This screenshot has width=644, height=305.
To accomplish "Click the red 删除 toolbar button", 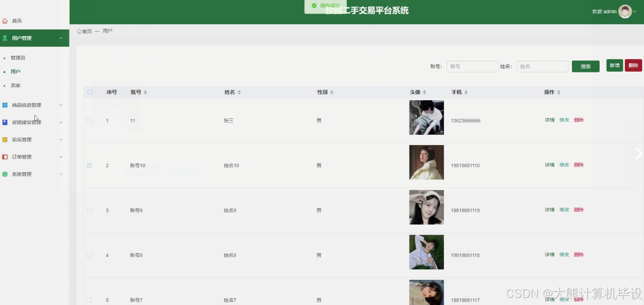I will pos(633,65).
